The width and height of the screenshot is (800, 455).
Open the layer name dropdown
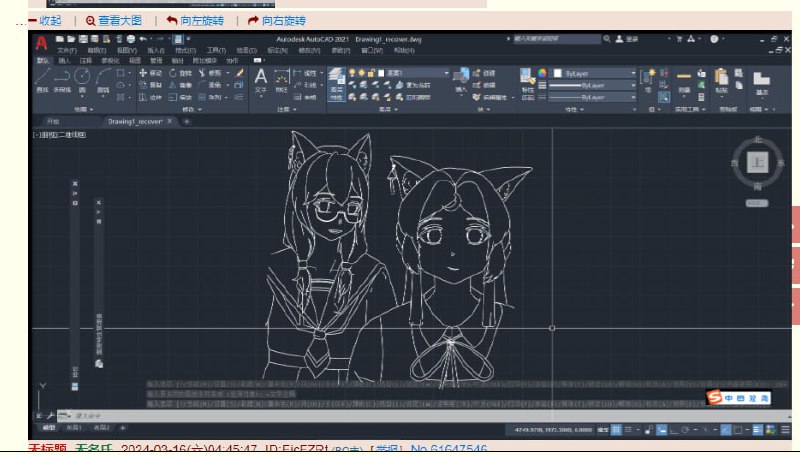tap(445, 73)
